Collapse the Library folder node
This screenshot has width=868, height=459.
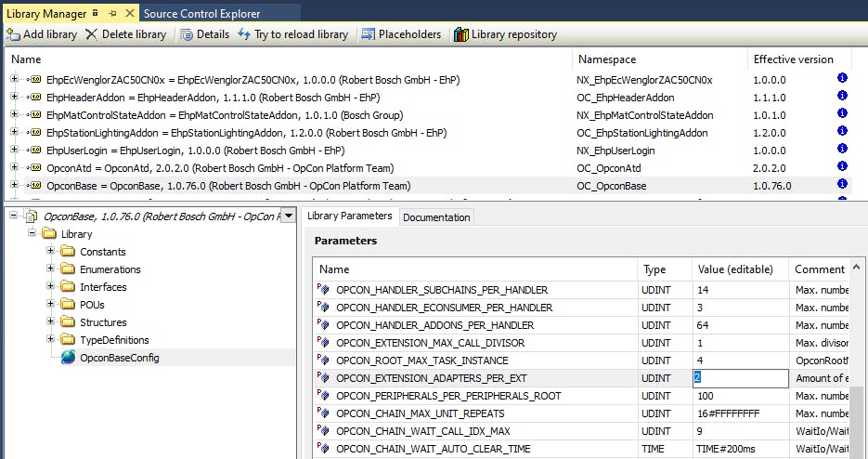(32, 233)
